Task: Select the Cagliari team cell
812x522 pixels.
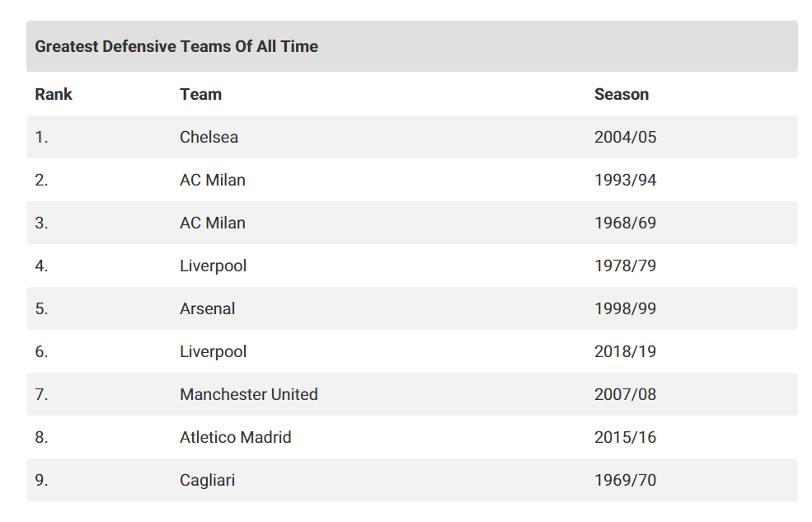Action: [207, 480]
